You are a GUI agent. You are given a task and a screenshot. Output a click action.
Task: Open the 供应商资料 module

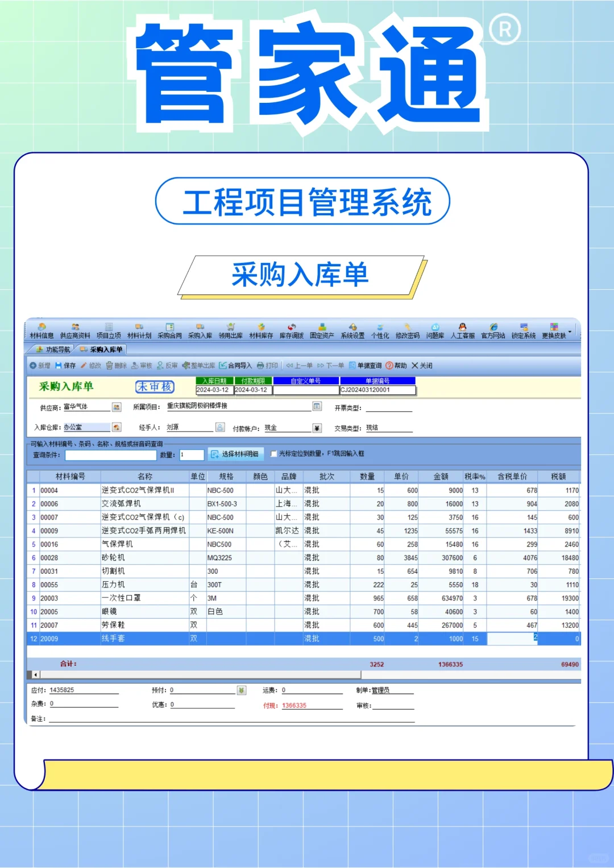(x=75, y=329)
